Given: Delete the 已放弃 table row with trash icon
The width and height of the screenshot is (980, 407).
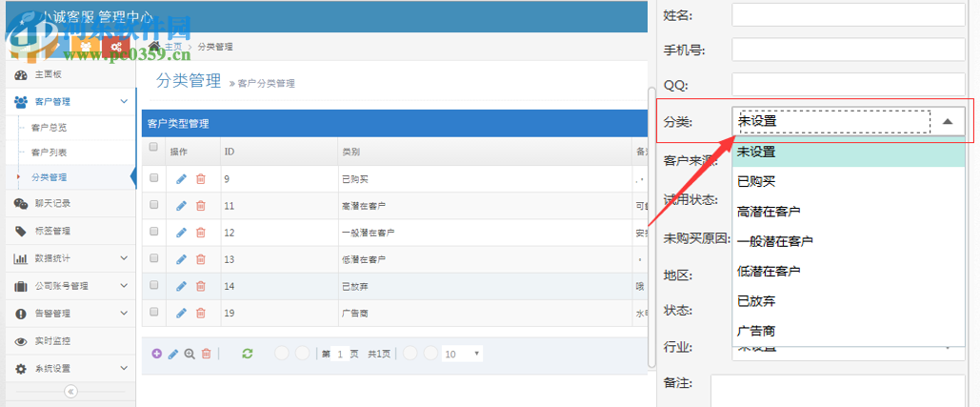Looking at the screenshot, I should pyautogui.click(x=201, y=286).
